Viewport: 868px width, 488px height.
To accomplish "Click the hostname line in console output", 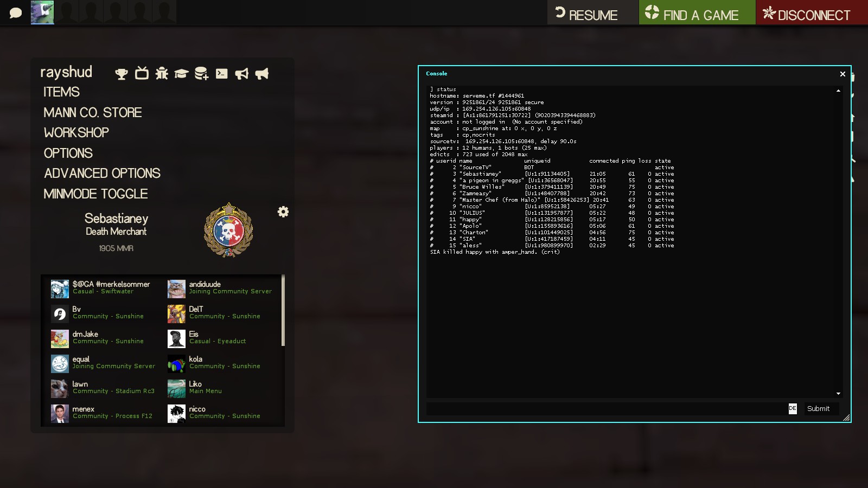I will pos(477,96).
